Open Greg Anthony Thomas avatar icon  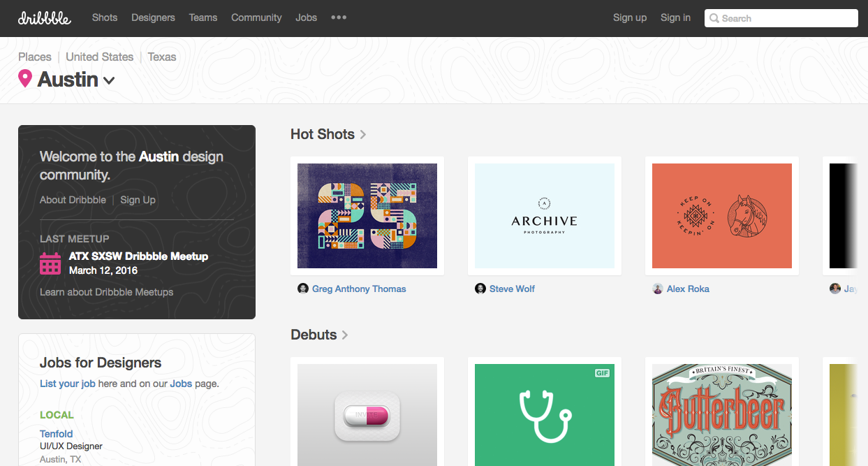click(303, 289)
